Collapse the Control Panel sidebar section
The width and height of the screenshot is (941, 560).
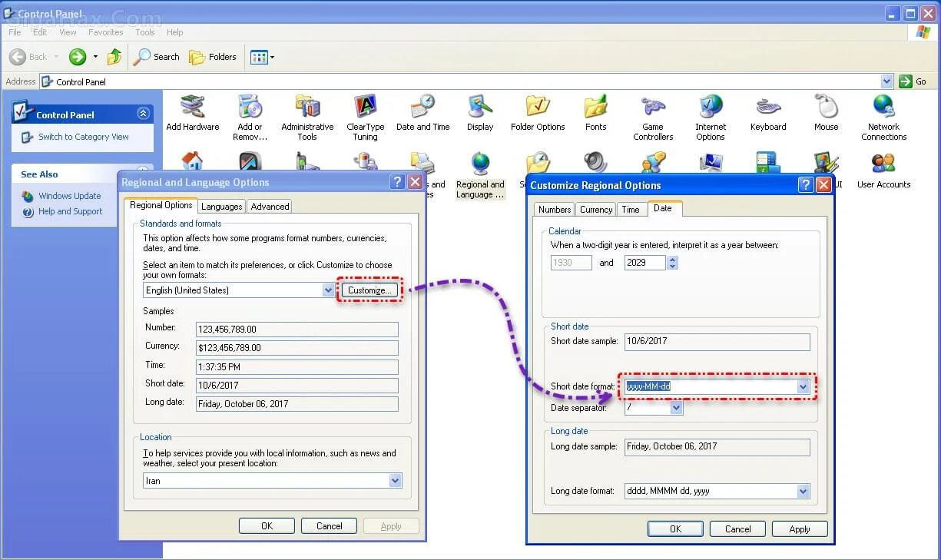[x=143, y=114]
